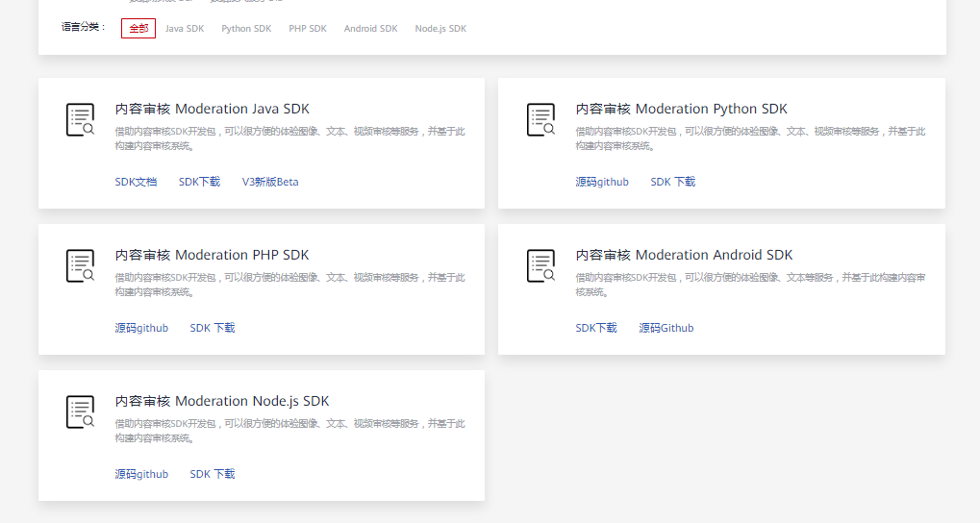980x523 pixels.
Task: Click the Moderation Node.js SDK document icon
Action: coord(81,411)
